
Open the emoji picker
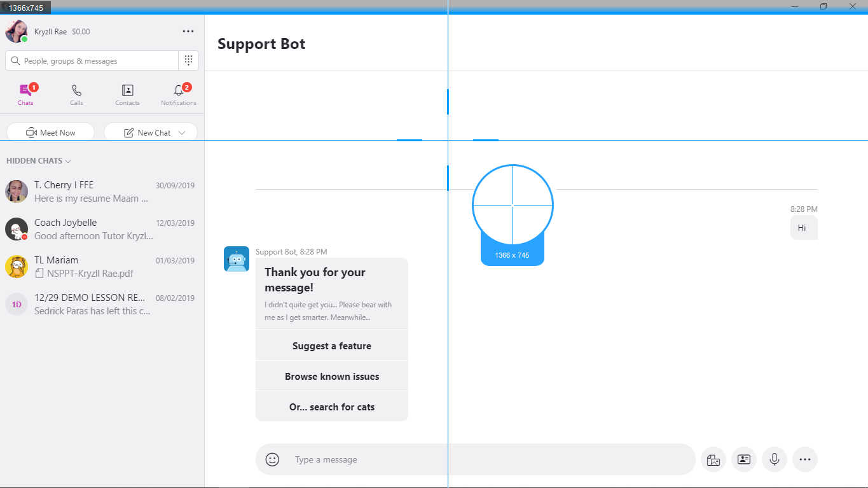[272, 459]
